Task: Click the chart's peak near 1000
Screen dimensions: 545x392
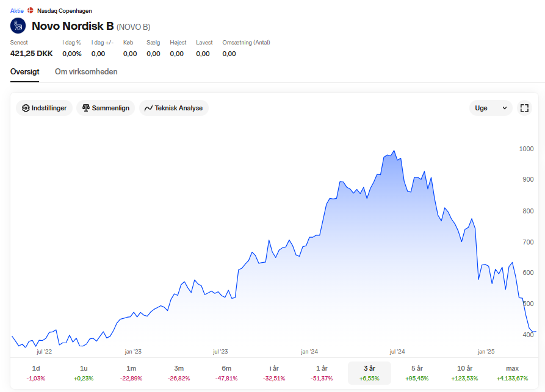Action: (394, 151)
